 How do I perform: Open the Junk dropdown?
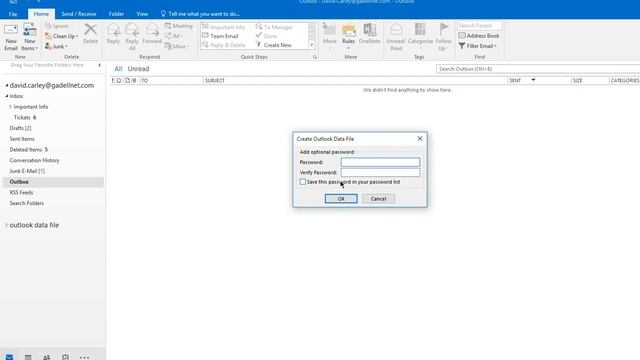click(56, 46)
